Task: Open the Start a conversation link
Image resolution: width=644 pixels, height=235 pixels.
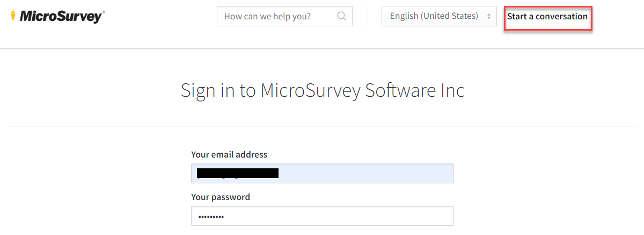Action: pos(547,16)
